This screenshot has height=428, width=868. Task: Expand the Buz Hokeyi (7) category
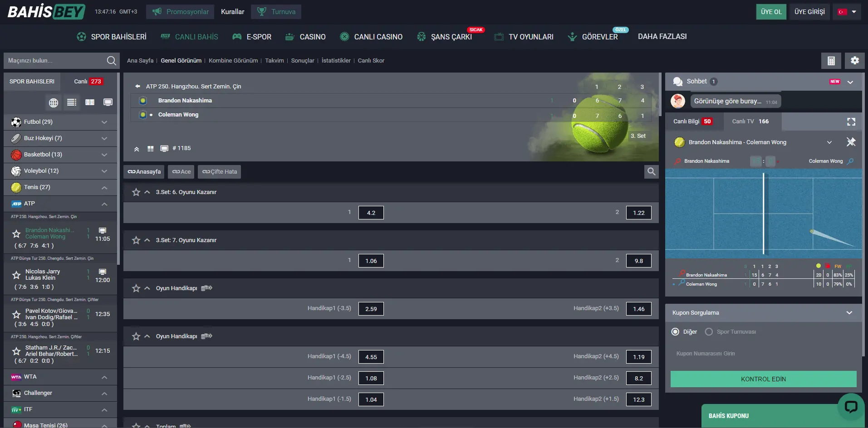60,138
